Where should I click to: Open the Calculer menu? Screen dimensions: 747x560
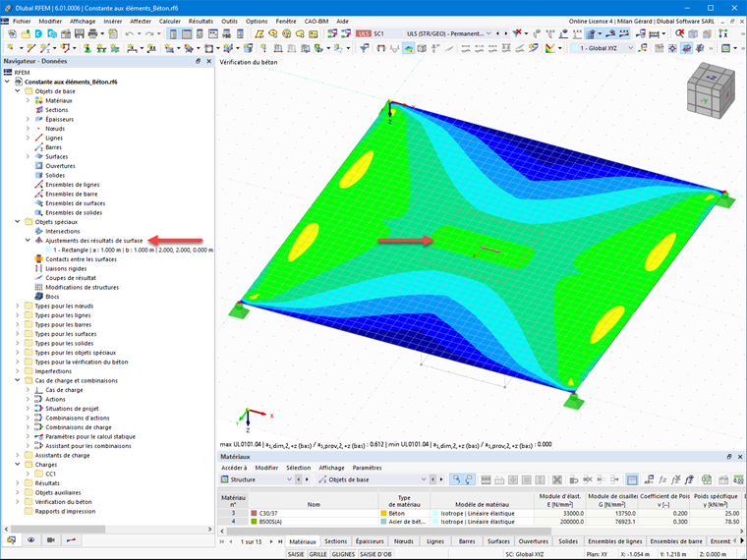pos(170,21)
